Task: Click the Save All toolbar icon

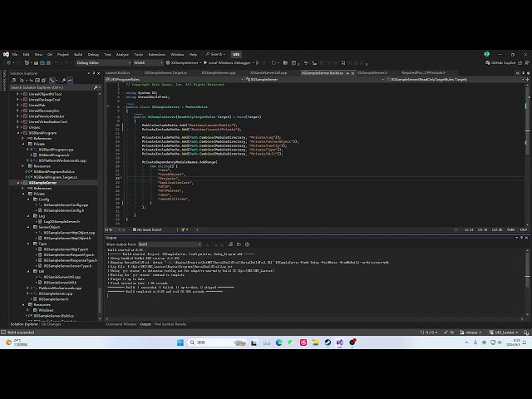Action: tap(48, 63)
